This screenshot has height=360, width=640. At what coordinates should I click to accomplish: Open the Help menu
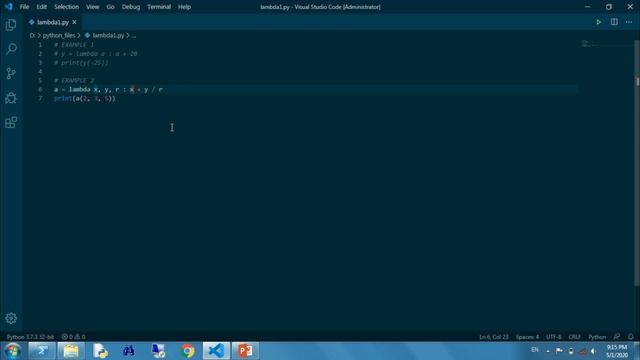184,7
